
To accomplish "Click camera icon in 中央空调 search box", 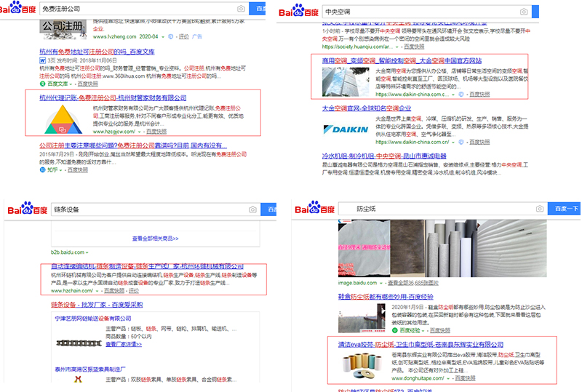I will pyautogui.click(x=524, y=12).
